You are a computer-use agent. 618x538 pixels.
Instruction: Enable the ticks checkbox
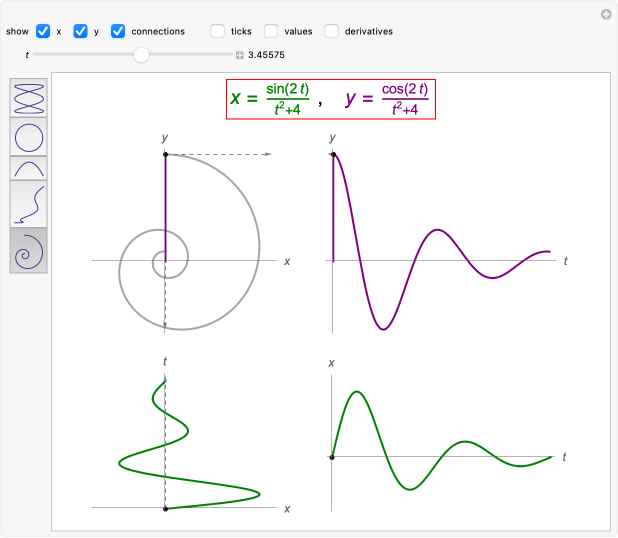pyautogui.click(x=217, y=31)
